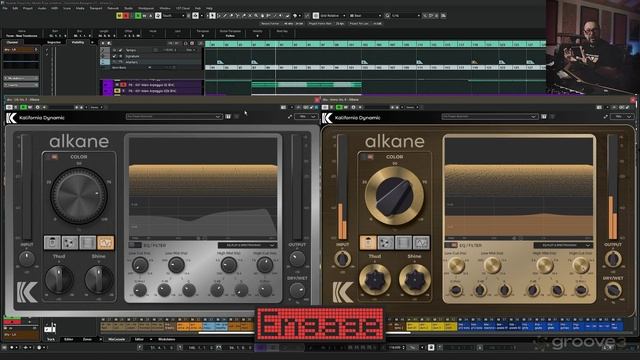Open EQ/FILTER routing dropdown in gold Alkane
640x360 pixels.
tap(563, 245)
